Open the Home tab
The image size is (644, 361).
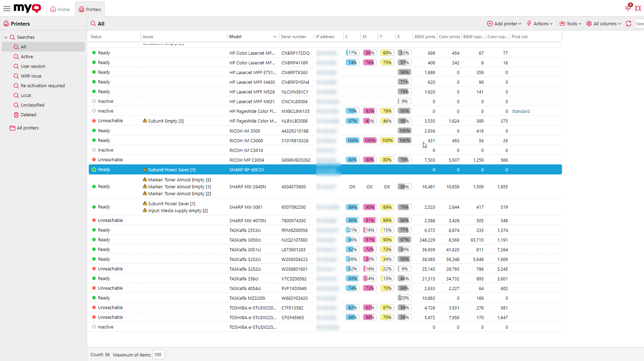click(x=60, y=9)
